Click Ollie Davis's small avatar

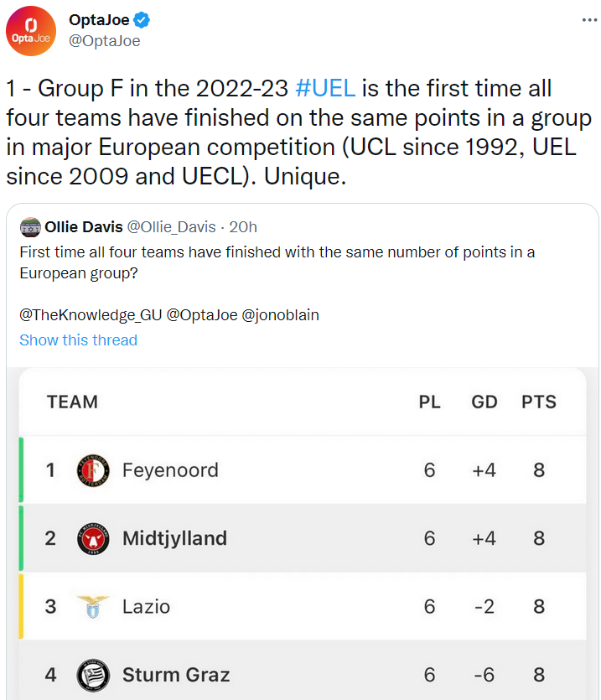coord(30,226)
